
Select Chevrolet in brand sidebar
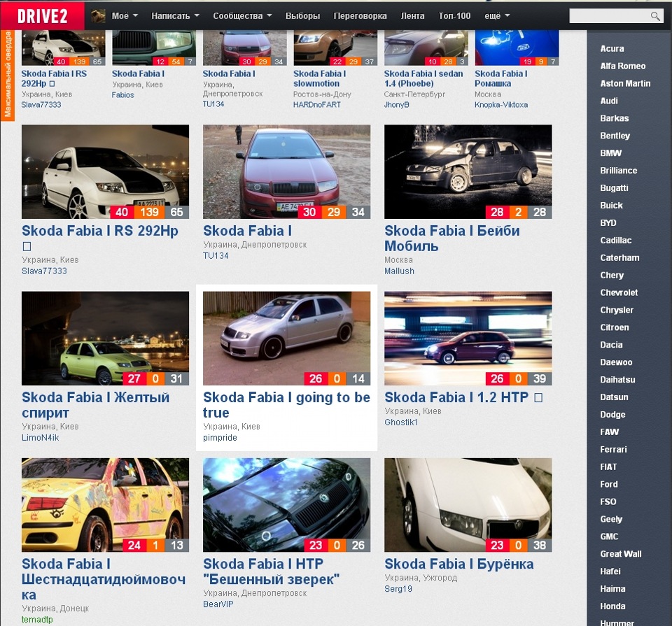[619, 292]
